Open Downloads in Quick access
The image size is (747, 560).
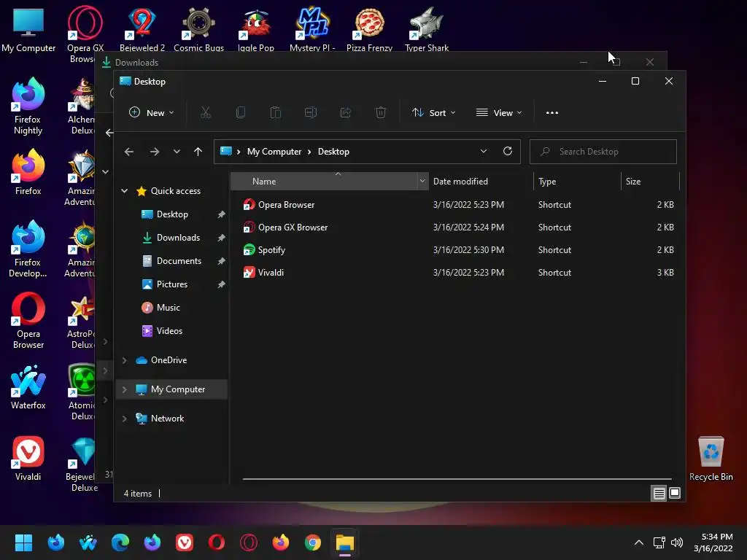pyautogui.click(x=178, y=238)
